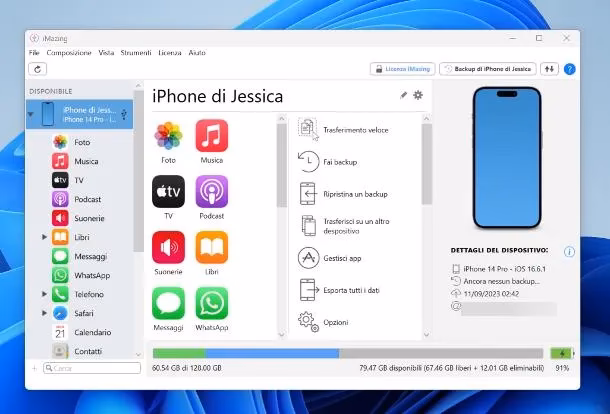Image resolution: width=610 pixels, height=414 pixels.
Task: Click the large Messaggi app icon
Action: coord(168,303)
